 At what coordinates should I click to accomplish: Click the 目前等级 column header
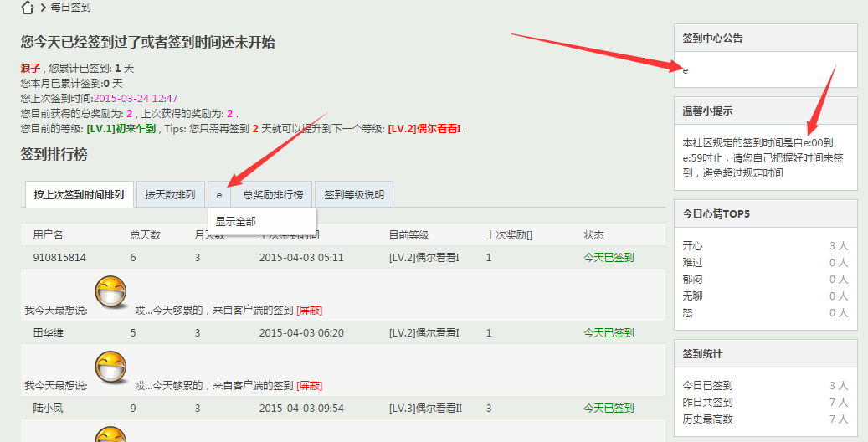[408, 235]
